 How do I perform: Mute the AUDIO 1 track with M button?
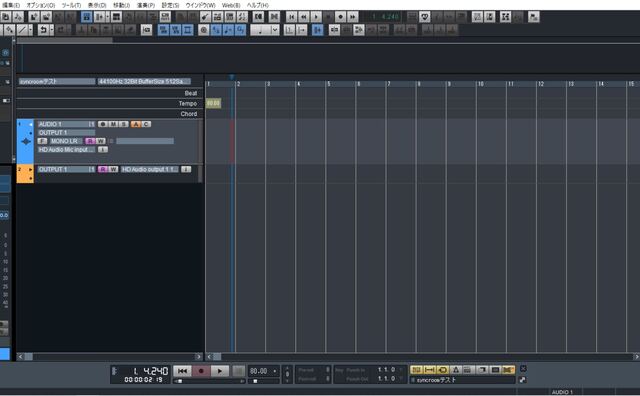point(113,124)
